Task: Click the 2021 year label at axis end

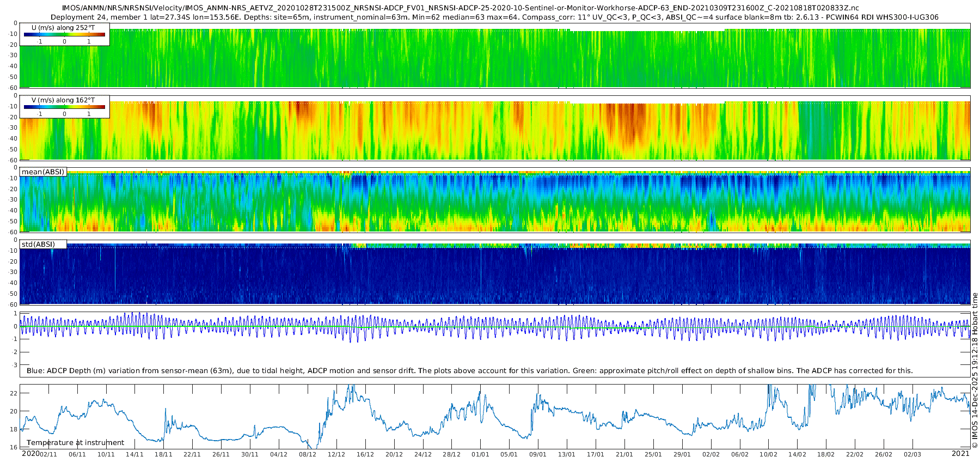Action: pyautogui.click(x=960, y=453)
